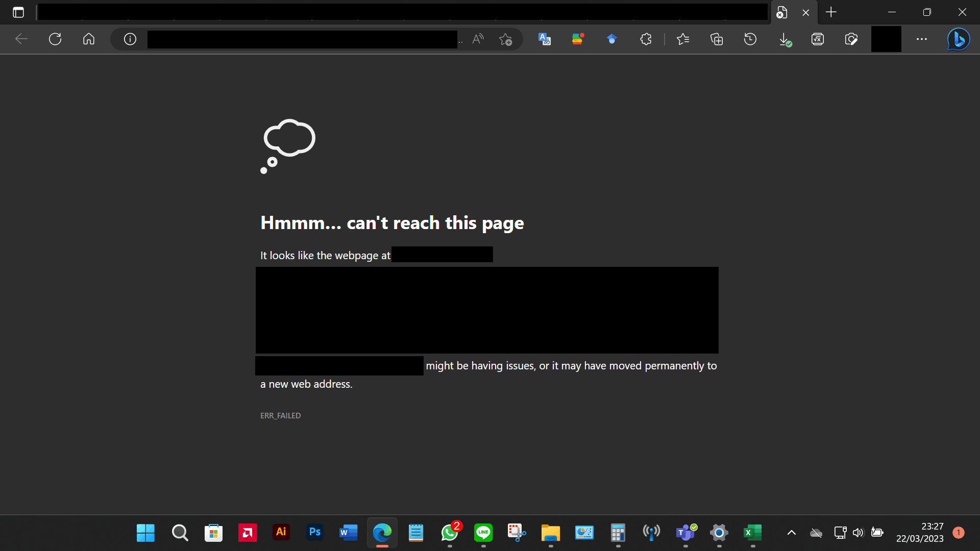The height and width of the screenshot is (551, 980).
Task: Open the Collections panel
Action: (717, 39)
